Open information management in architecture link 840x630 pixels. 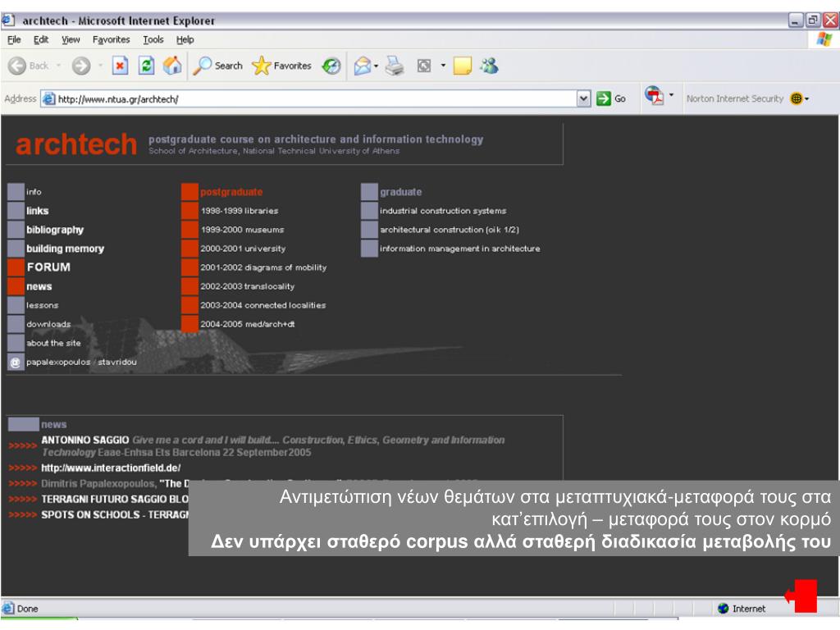pos(460,249)
